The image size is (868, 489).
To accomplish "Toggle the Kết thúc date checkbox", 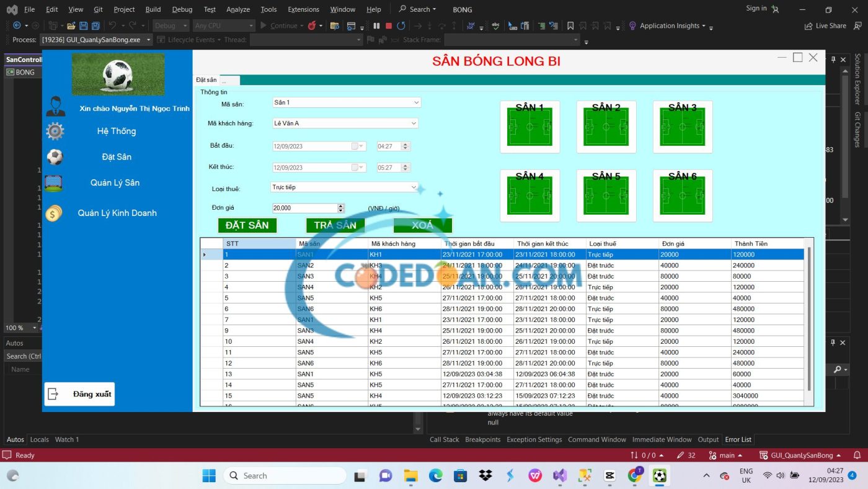I will point(355,168).
